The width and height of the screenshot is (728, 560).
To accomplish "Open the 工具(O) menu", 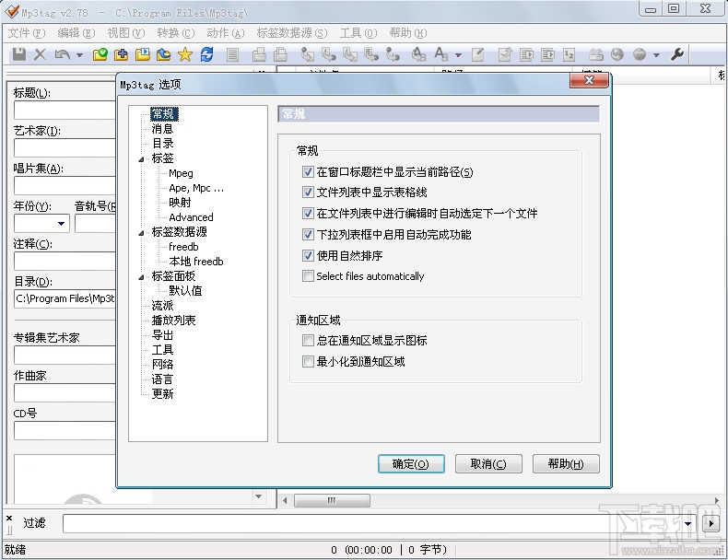I will [x=358, y=33].
